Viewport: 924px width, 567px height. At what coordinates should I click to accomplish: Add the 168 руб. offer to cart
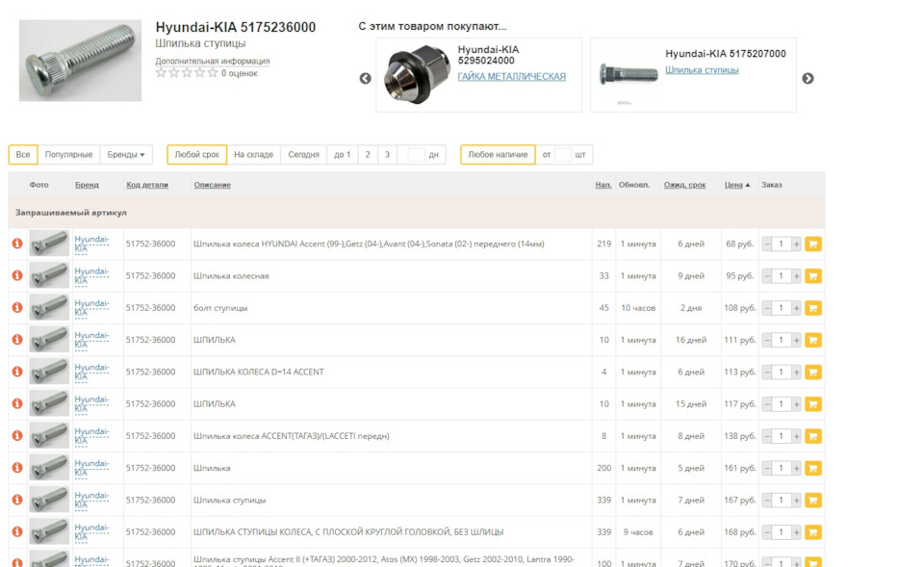tap(812, 532)
